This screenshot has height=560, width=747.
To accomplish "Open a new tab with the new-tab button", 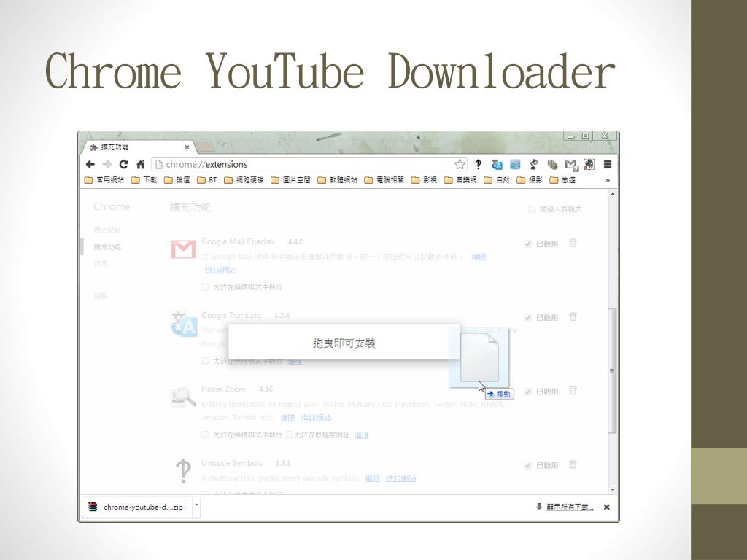I will (205, 147).
